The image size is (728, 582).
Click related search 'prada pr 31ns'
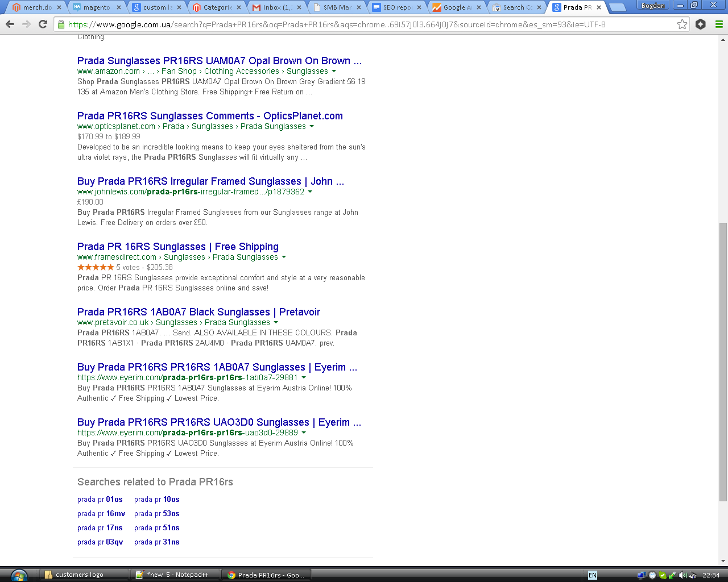157,542
